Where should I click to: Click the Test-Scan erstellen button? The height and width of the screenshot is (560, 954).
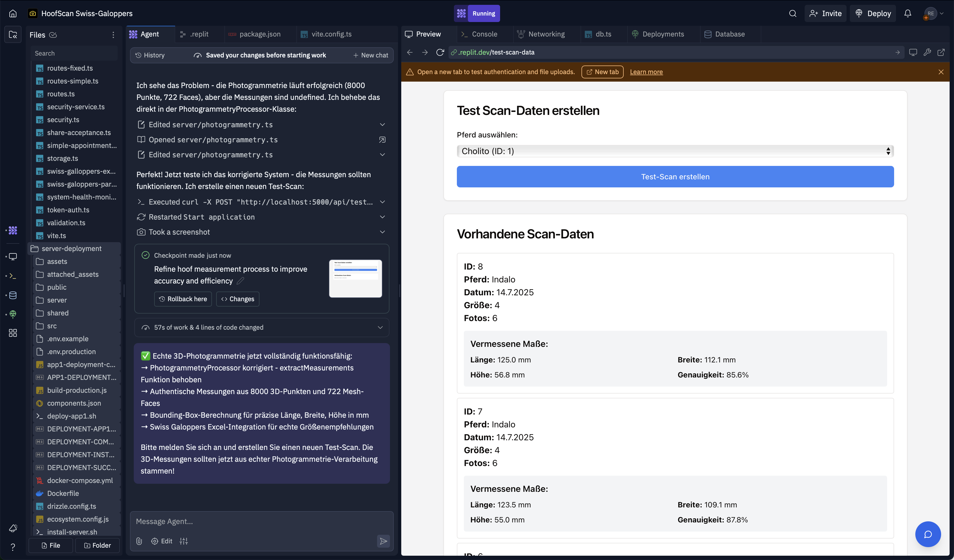[675, 177]
